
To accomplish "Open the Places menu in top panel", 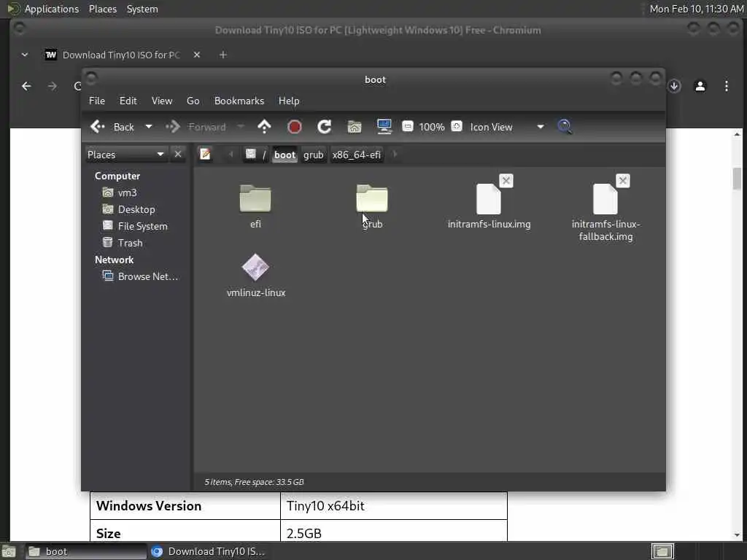I will click(102, 9).
